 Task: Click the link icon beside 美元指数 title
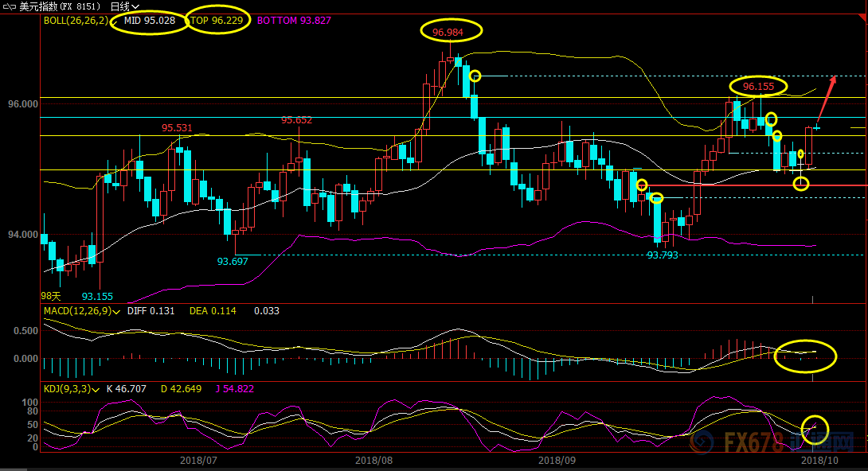click(x=10, y=6)
